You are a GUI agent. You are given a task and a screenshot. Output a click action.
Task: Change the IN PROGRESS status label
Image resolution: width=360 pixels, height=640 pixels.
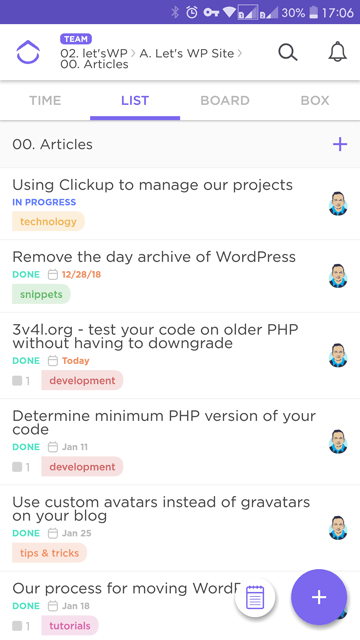pos(44,202)
